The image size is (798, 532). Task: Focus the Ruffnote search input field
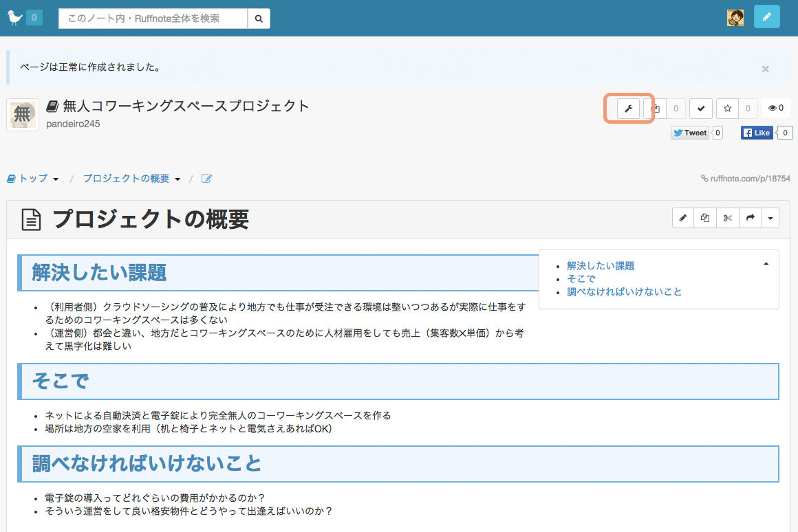(x=153, y=19)
